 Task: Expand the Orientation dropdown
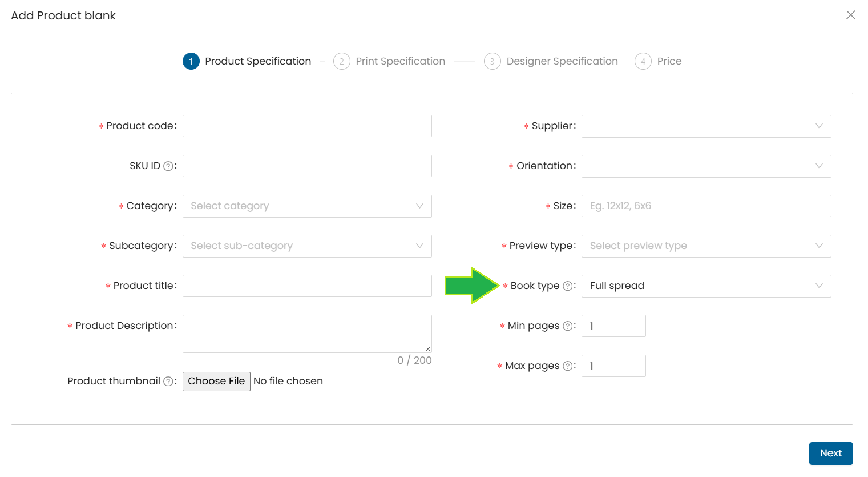click(706, 166)
